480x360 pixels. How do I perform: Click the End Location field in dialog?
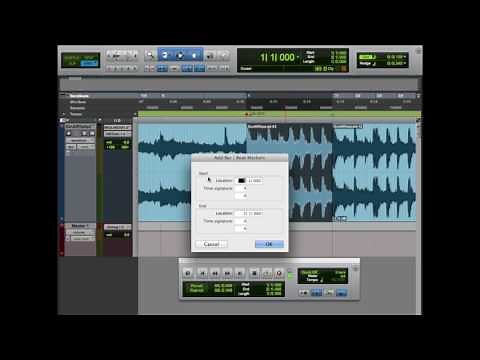pos(249,213)
